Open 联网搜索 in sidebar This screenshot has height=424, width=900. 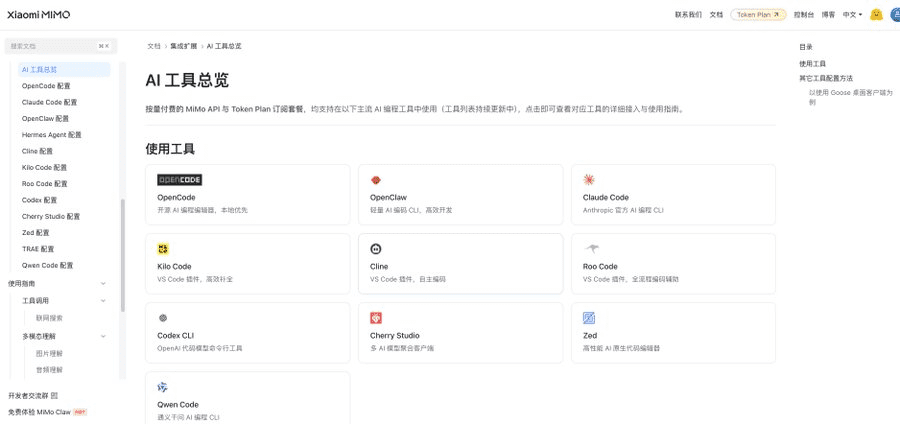coord(49,318)
